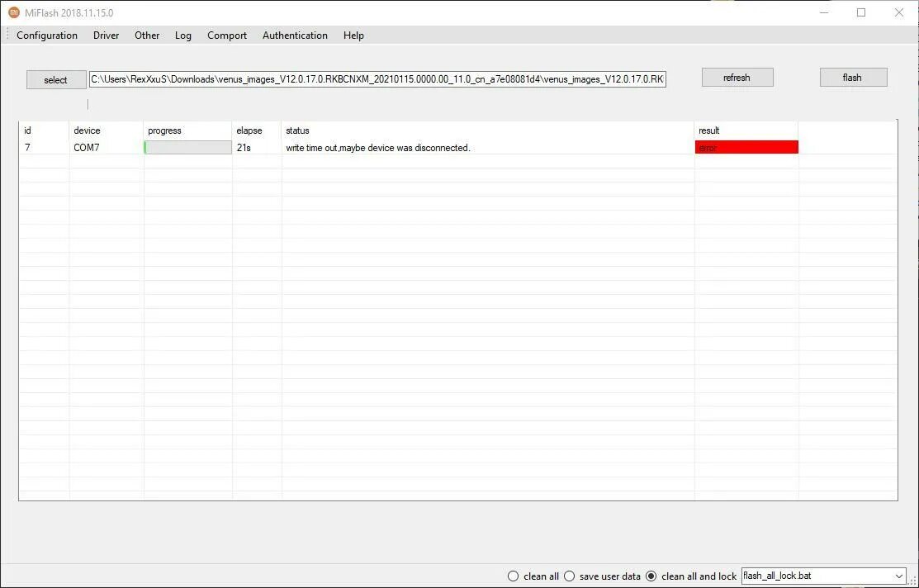The width and height of the screenshot is (919, 588).
Task: Maximize the MiFlash window
Action: coord(861,12)
